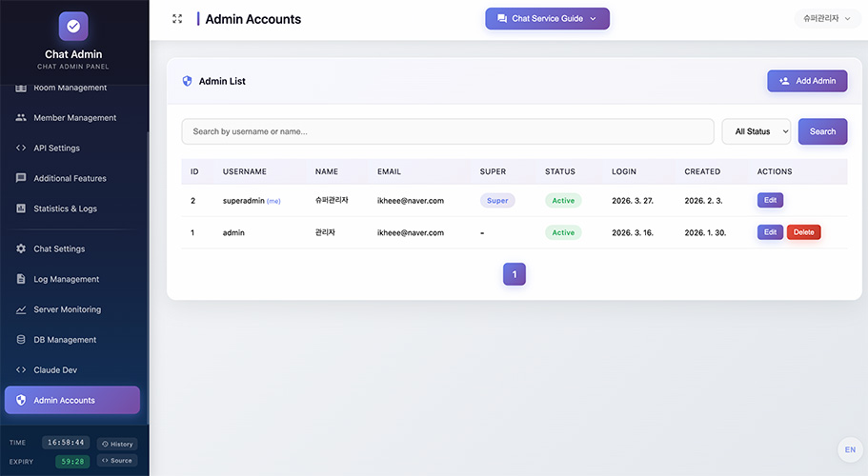The width and height of the screenshot is (868, 476).
Task: Click the DB Management database icon
Action: pos(21,340)
